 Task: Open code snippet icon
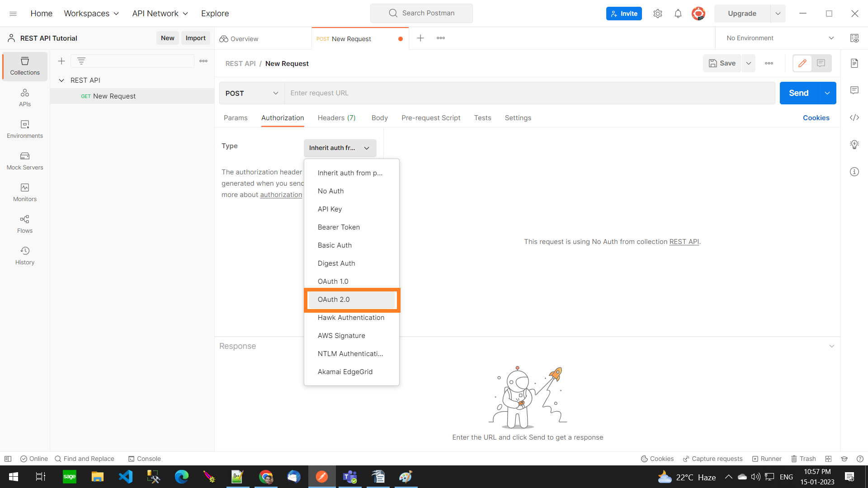tap(854, 117)
